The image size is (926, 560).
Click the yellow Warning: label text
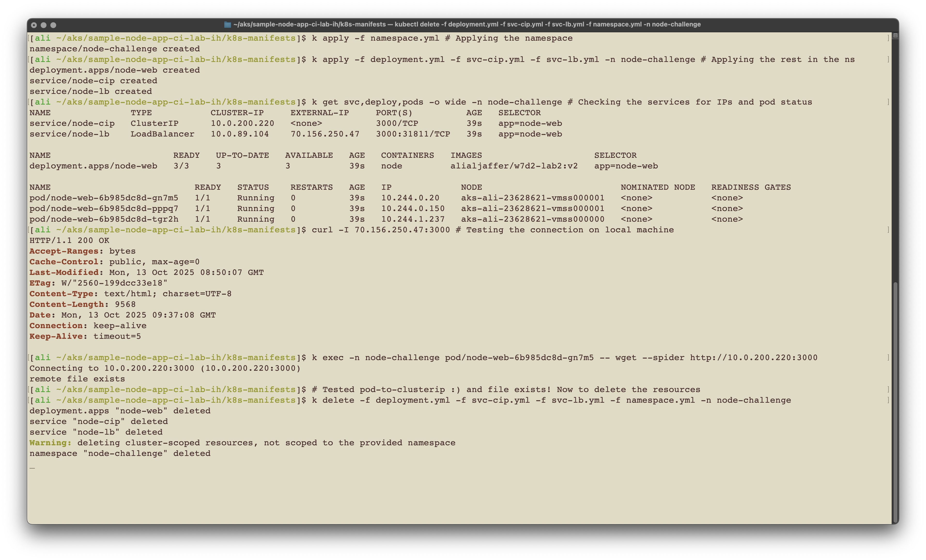(50, 443)
